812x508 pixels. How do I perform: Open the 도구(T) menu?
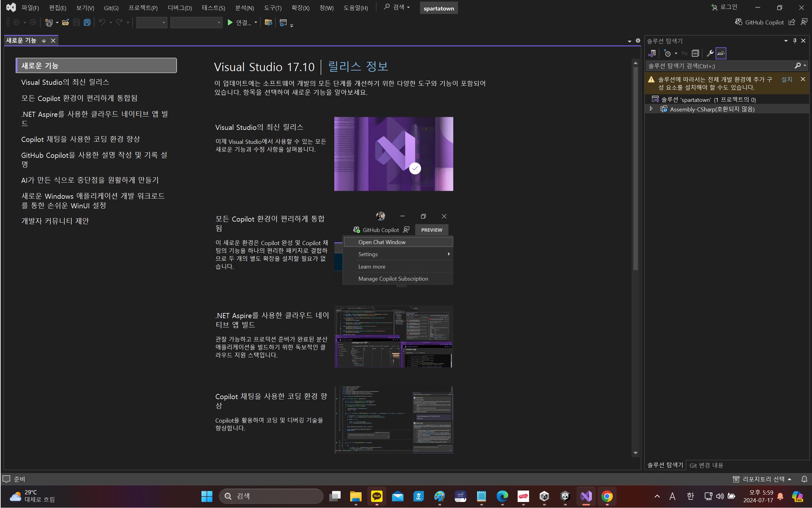pos(272,8)
